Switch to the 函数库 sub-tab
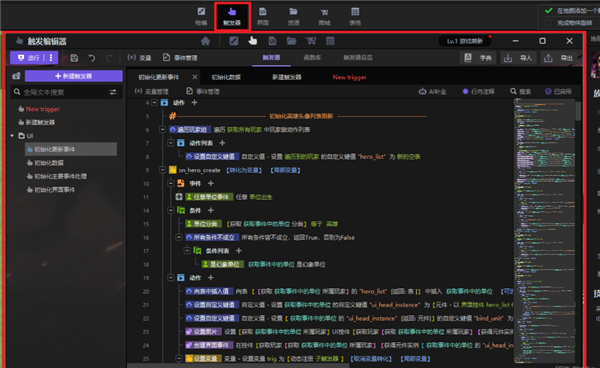Viewport: 600px width, 368px height. pos(312,57)
